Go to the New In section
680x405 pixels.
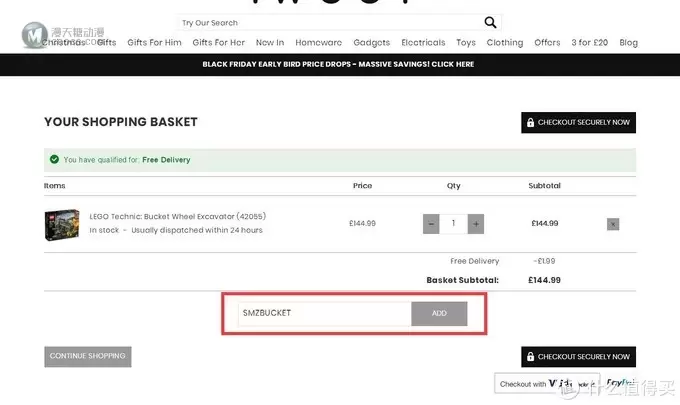270,42
